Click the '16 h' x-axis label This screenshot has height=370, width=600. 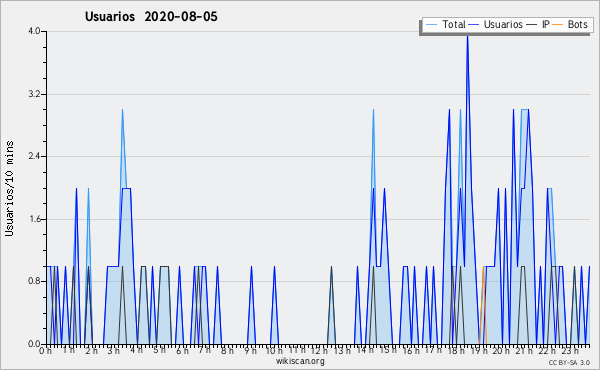click(x=411, y=351)
